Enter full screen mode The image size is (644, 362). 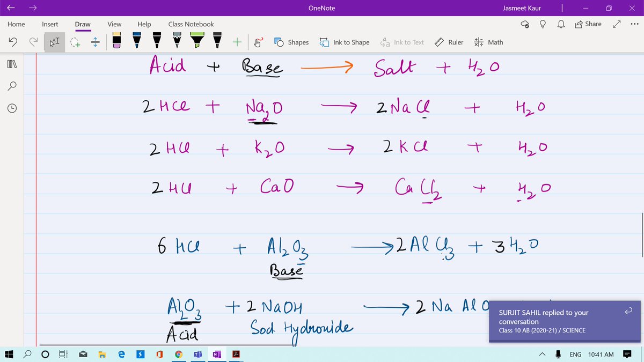click(617, 24)
